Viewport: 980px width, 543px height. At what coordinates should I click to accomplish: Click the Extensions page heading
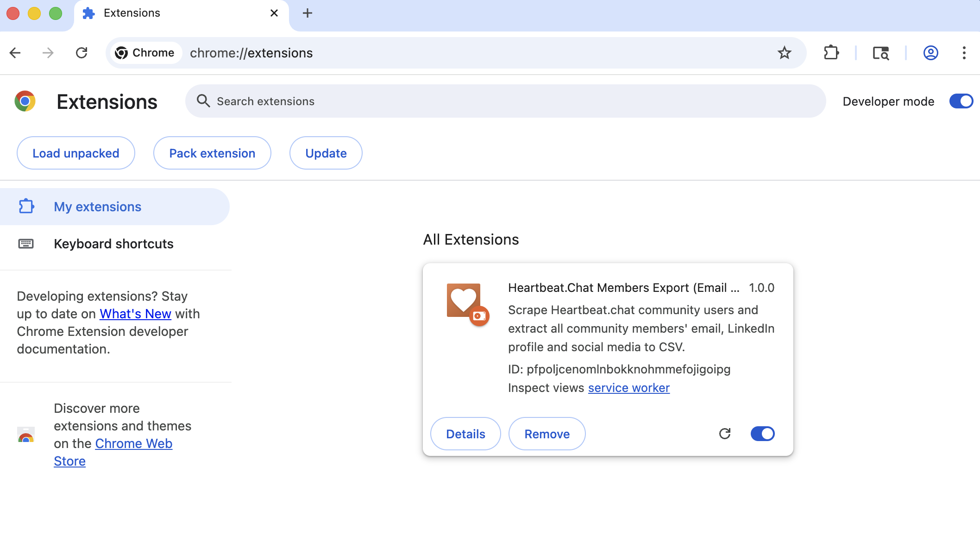click(x=107, y=101)
